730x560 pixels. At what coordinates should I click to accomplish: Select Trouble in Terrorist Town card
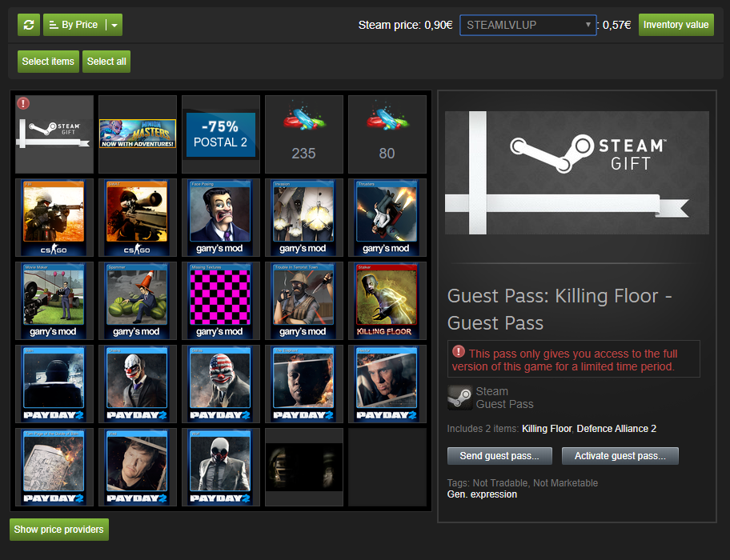coord(304,301)
